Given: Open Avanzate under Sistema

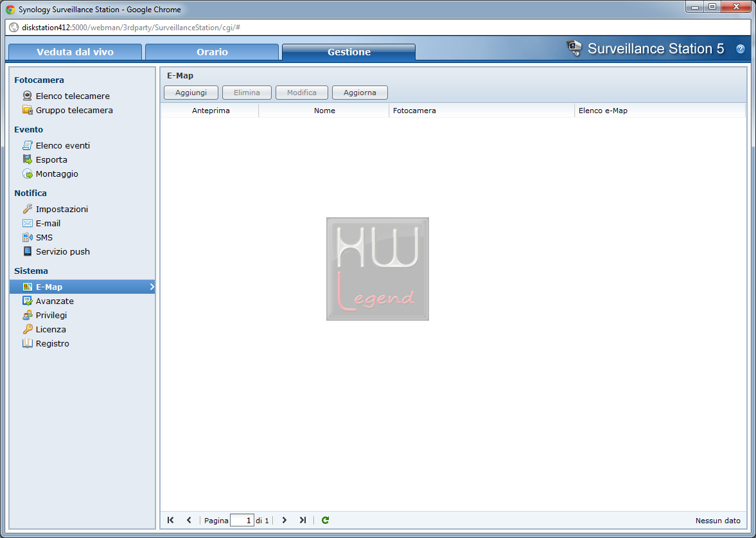Looking at the screenshot, I should tap(55, 301).
